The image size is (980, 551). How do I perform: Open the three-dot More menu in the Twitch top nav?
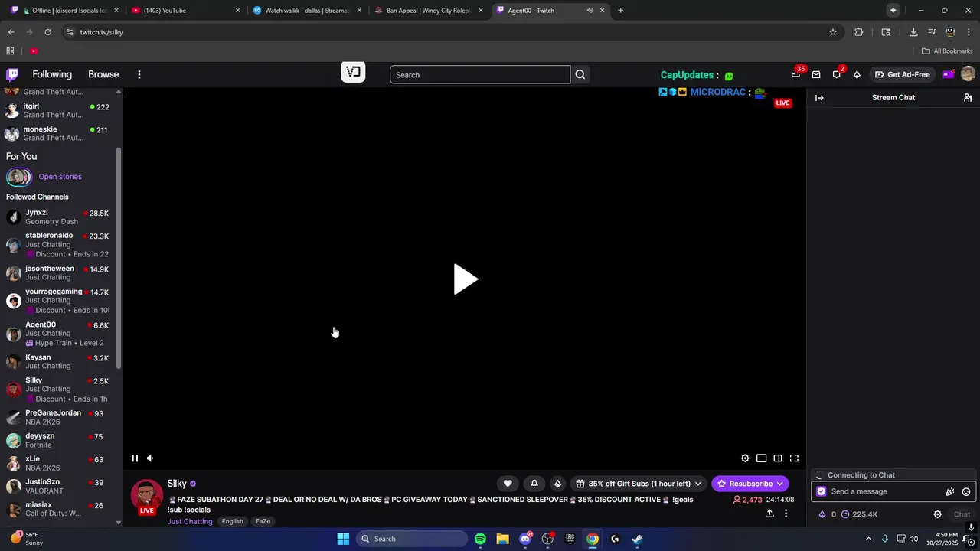[x=139, y=74]
